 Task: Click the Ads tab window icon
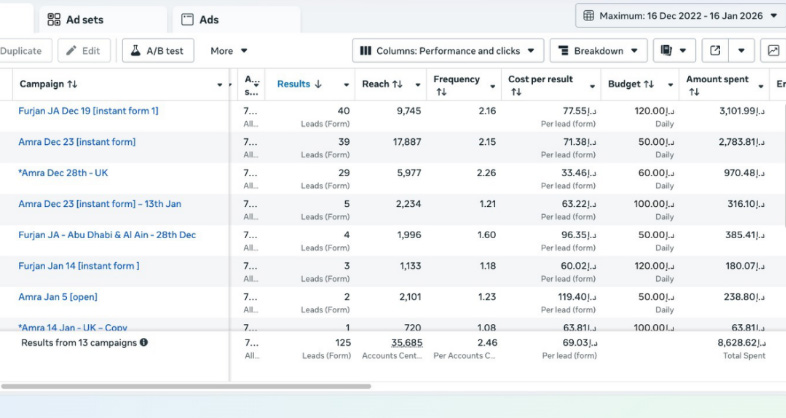pos(187,20)
